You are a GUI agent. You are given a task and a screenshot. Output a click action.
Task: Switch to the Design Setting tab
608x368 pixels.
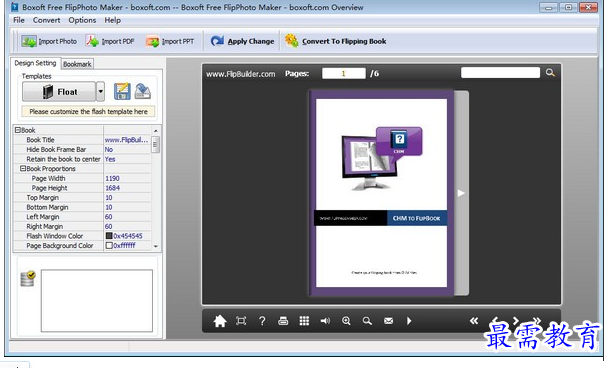tap(35, 63)
